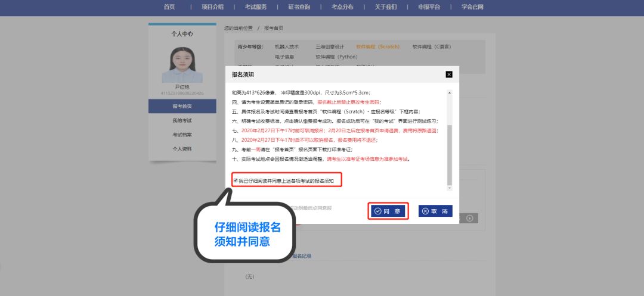
Task: Click the 报考首页 breadcrumb link
Action: point(274,28)
